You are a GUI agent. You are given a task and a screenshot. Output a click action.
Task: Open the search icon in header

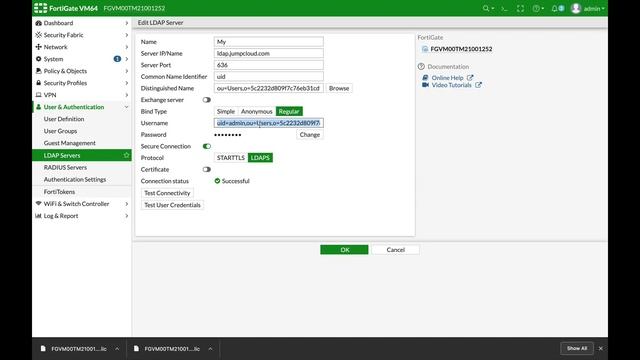pyautogui.click(x=485, y=8)
